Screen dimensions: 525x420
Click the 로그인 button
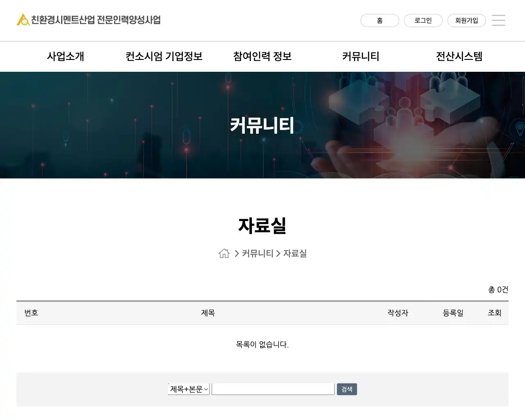pyautogui.click(x=423, y=21)
